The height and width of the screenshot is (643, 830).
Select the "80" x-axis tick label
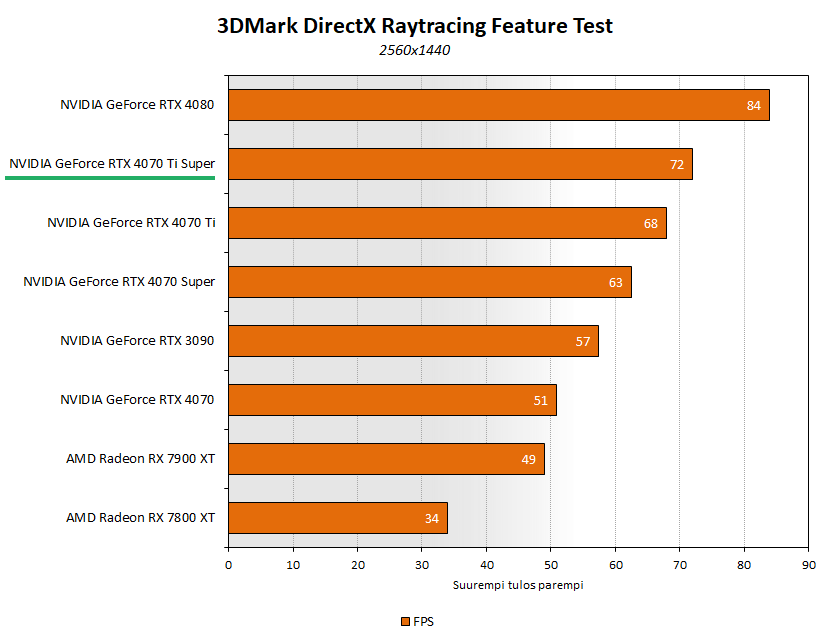[744, 565]
